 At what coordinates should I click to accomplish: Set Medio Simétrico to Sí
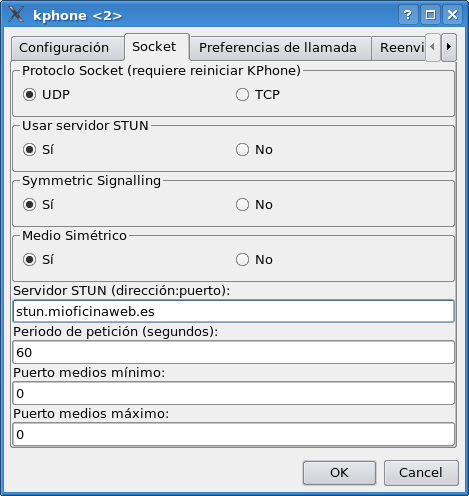click(x=38, y=260)
